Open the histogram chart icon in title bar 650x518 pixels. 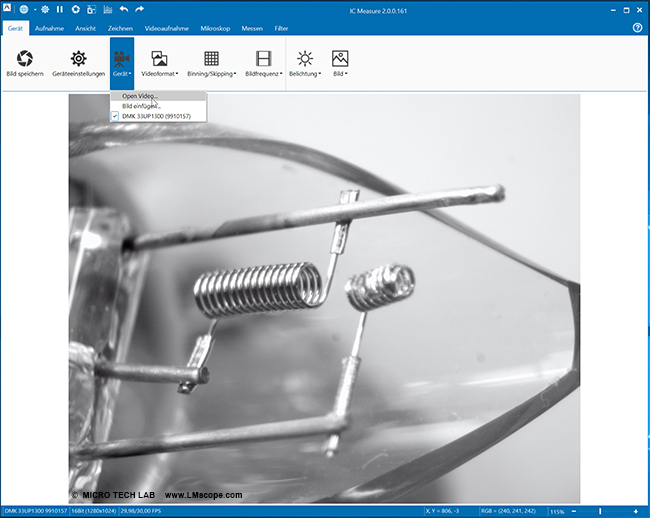click(106, 9)
